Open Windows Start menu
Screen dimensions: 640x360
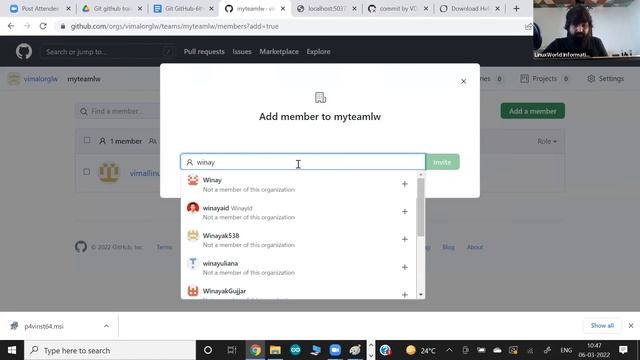[x=12, y=350]
